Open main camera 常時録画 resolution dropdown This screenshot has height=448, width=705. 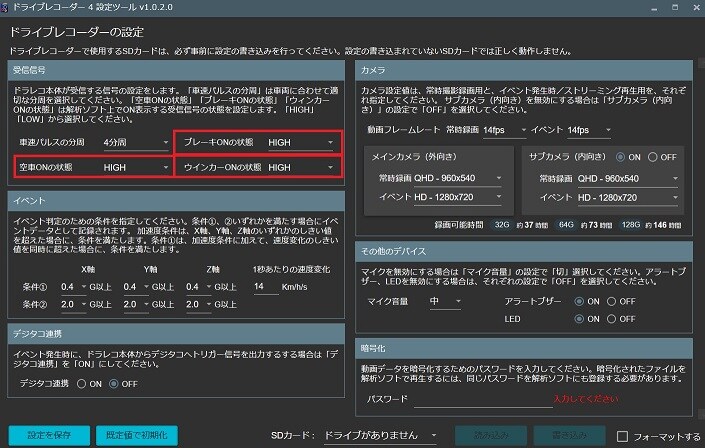coord(457,178)
